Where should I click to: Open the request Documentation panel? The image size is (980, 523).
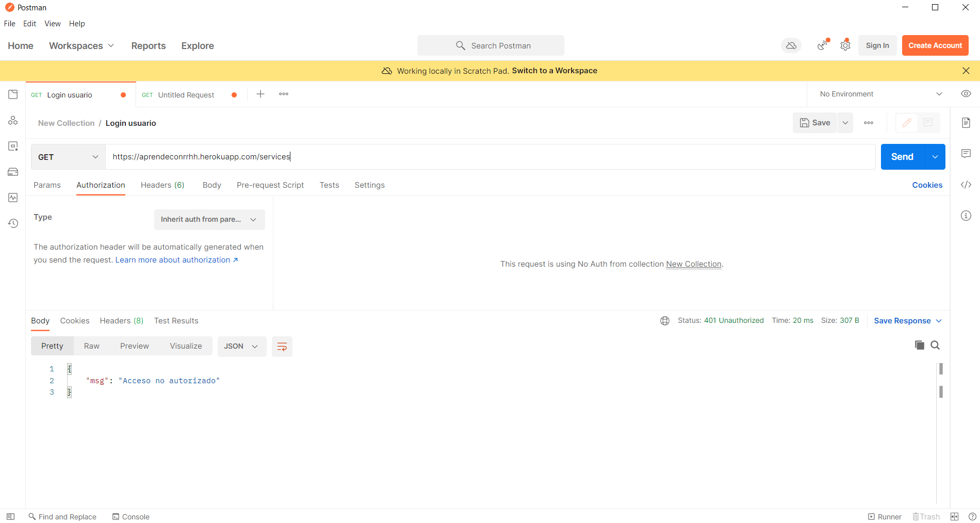pyautogui.click(x=966, y=123)
